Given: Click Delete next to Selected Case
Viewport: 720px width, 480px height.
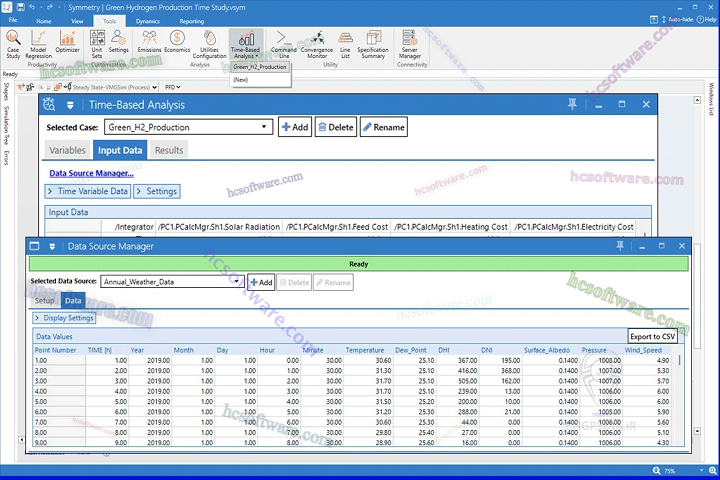Looking at the screenshot, I should (336, 127).
